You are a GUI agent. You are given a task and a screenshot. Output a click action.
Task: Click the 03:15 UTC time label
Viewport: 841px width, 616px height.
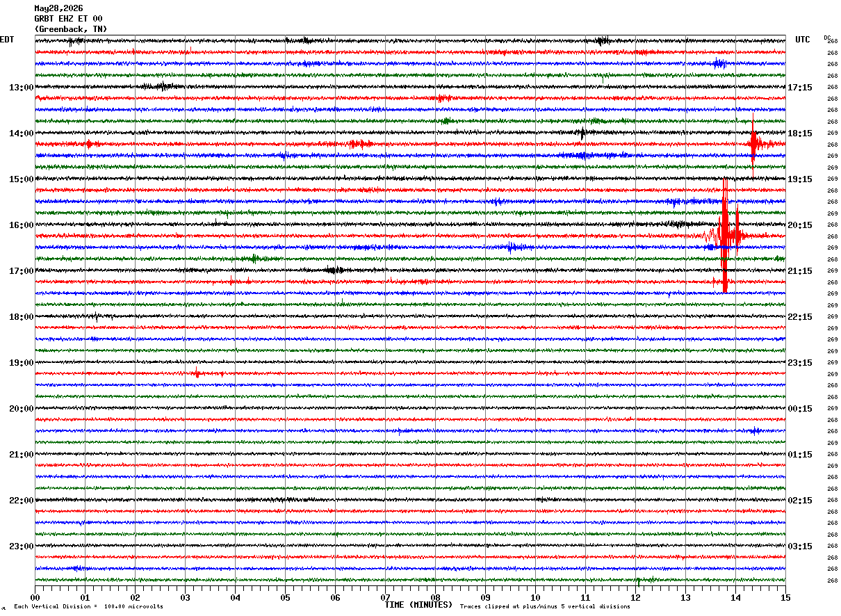800,546
